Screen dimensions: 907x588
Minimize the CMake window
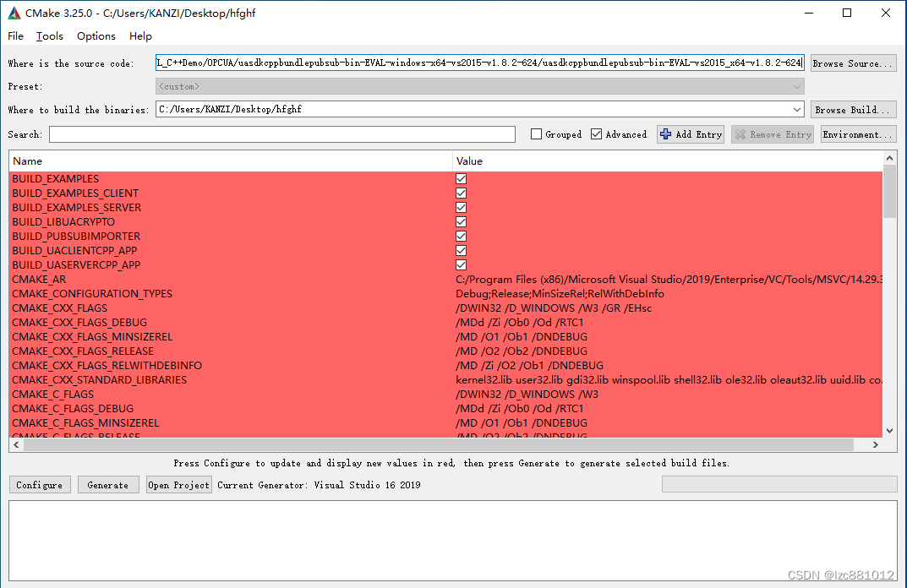click(x=809, y=13)
